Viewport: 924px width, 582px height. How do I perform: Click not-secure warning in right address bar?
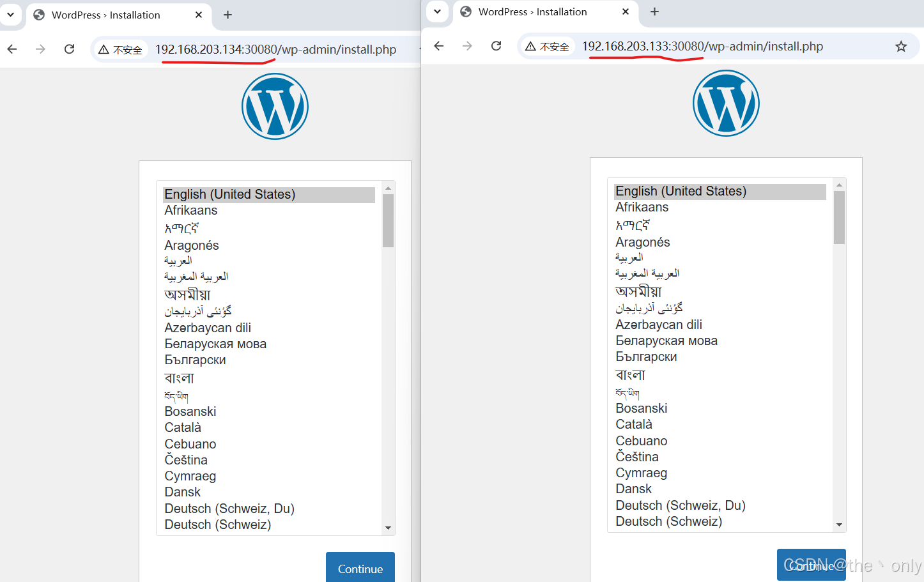click(x=547, y=47)
